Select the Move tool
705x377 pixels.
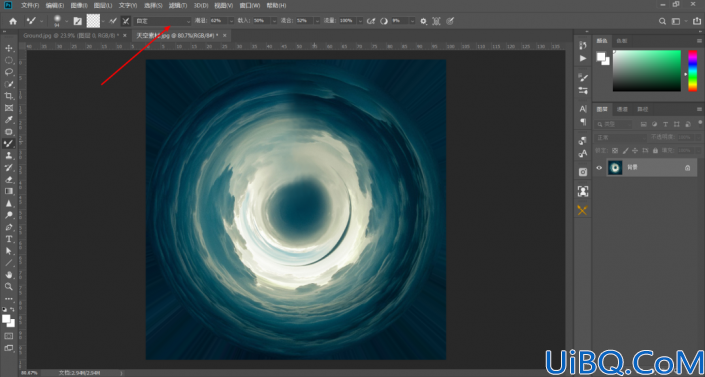click(x=9, y=48)
